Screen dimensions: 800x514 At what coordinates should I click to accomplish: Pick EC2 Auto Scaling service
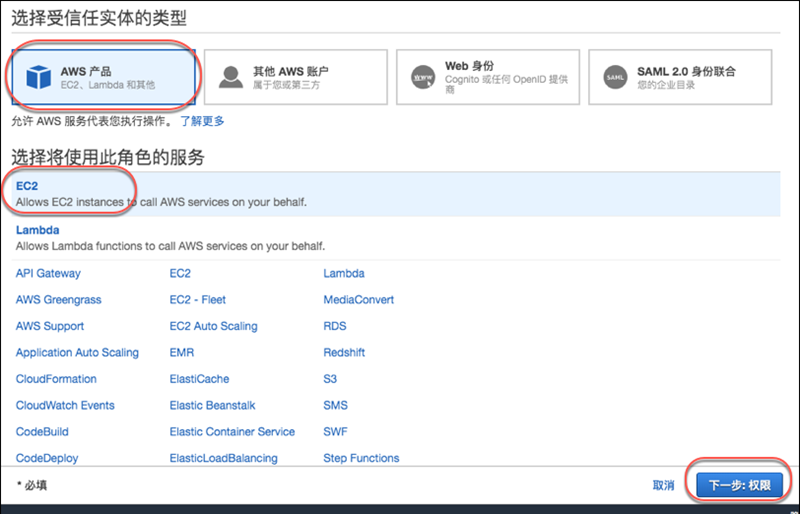213,326
